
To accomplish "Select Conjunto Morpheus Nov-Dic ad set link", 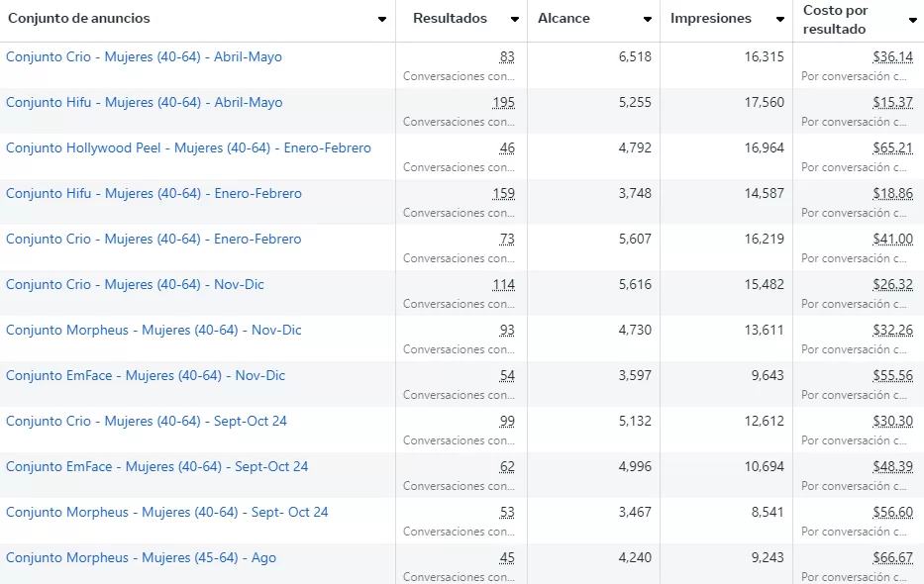I will click(154, 331).
